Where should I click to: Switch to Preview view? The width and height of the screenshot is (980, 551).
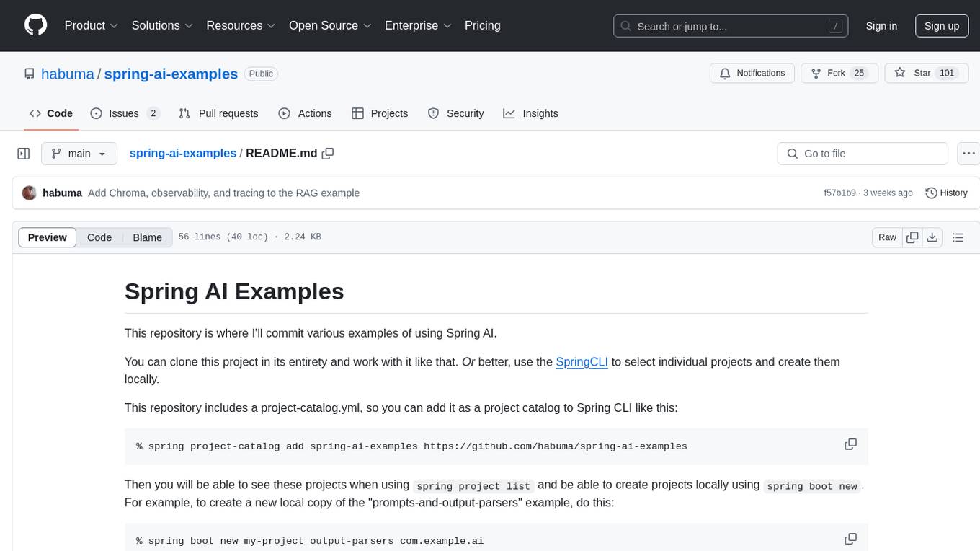pyautogui.click(x=48, y=237)
